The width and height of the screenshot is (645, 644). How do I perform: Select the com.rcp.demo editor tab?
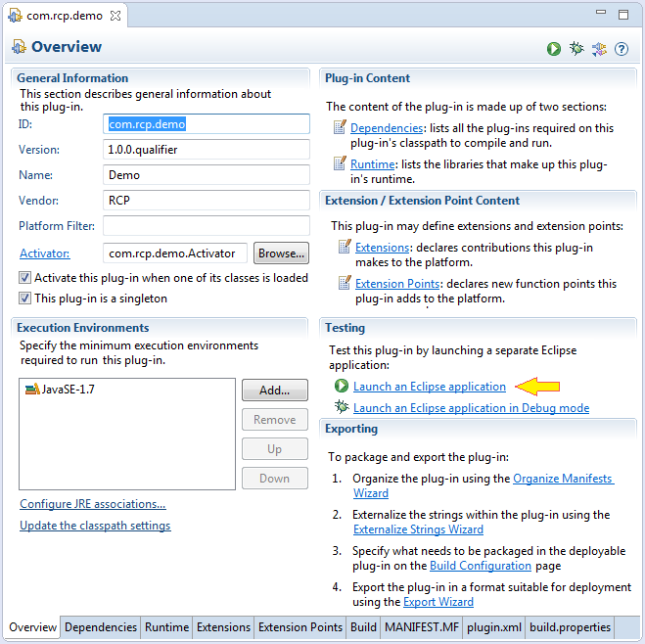click(65, 16)
